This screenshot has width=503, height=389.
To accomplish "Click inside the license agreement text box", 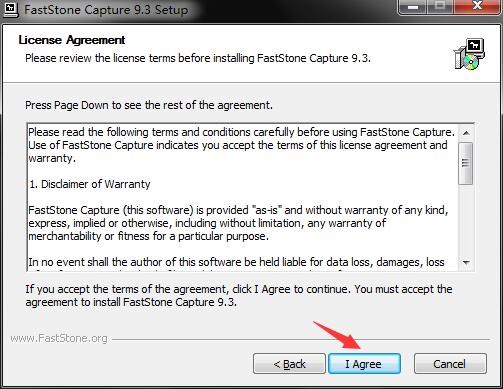I will tap(243, 197).
